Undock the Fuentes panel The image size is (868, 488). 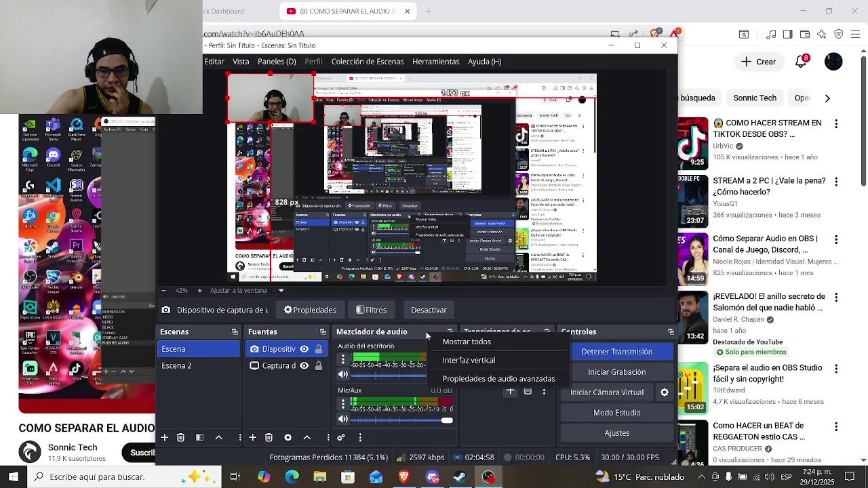pos(323,332)
